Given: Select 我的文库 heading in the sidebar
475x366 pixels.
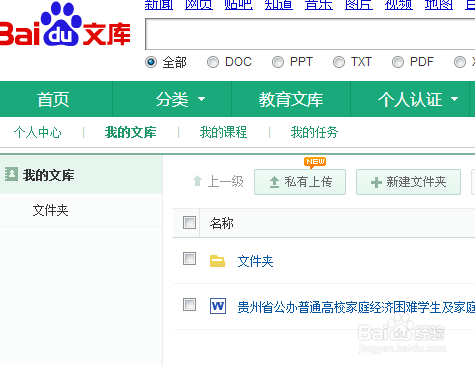Looking at the screenshot, I should click(48, 175).
